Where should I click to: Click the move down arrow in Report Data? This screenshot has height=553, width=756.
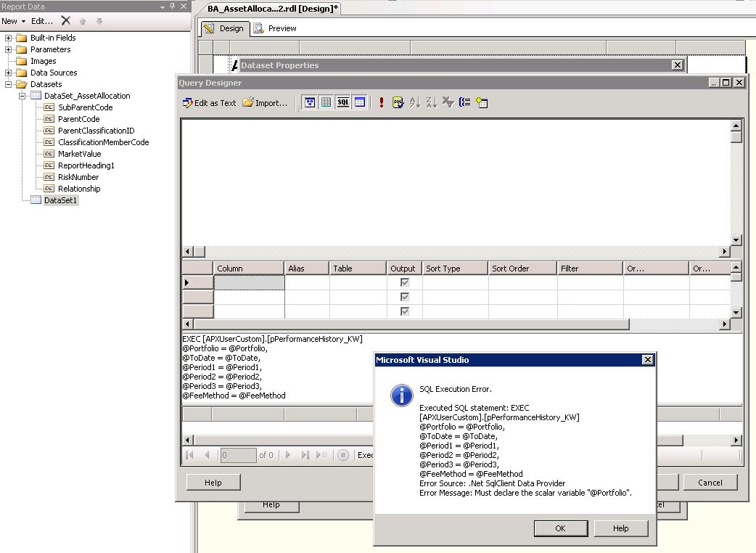click(x=99, y=21)
